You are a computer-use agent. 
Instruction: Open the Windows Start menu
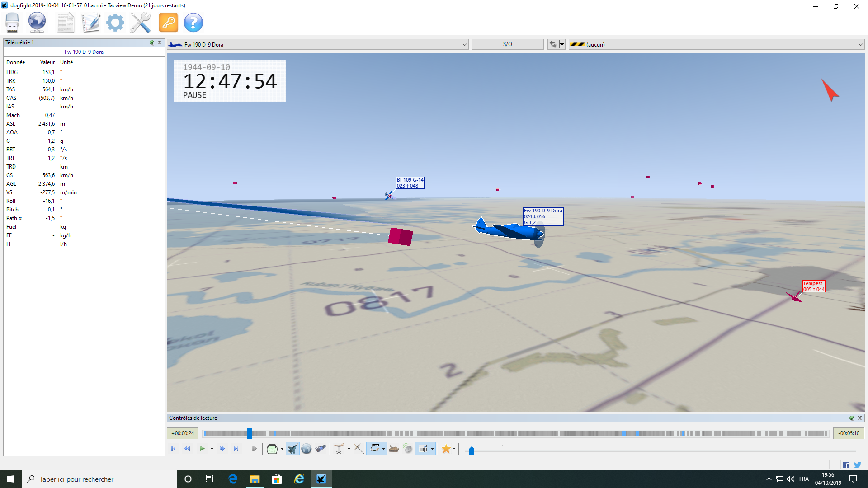11,479
